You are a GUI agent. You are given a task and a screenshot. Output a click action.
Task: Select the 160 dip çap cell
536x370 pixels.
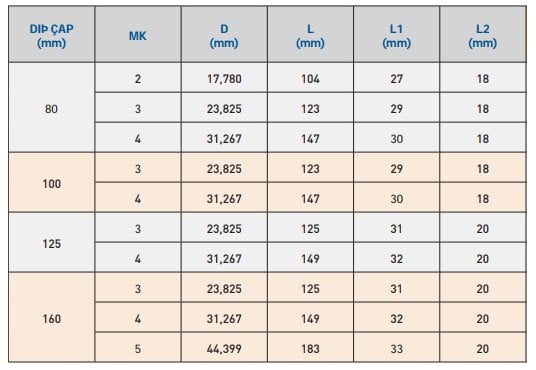tap(52, 317)
